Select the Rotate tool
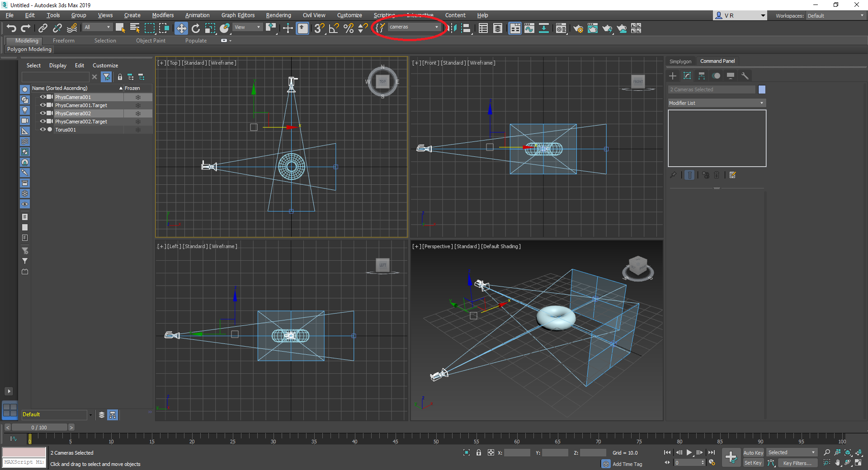Viewport: 868px width, 470px height. (x=195, y=28)
